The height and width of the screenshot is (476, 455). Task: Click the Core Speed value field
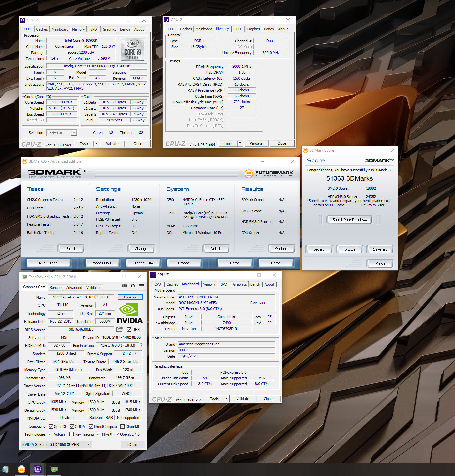click(x=62, y=102)
